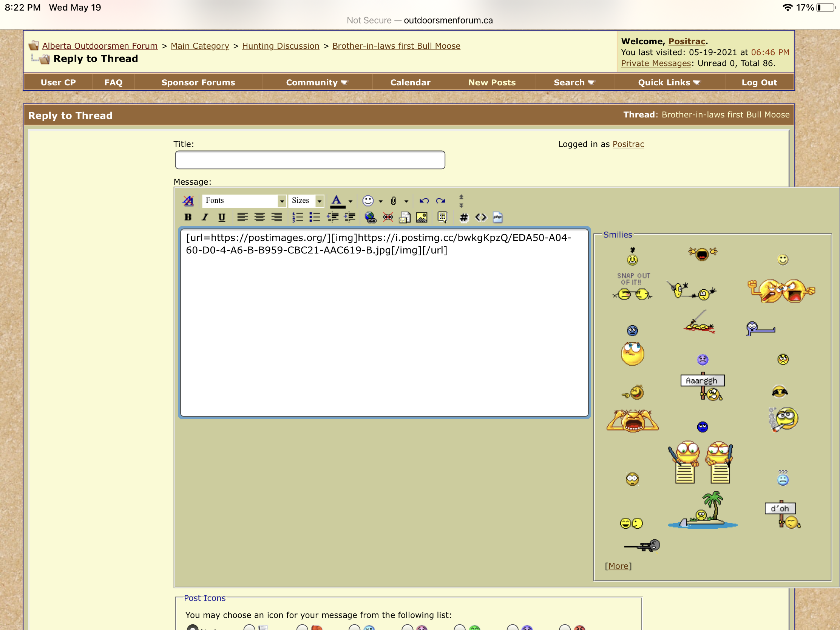Open the Community menu

(x=317, y=82)
